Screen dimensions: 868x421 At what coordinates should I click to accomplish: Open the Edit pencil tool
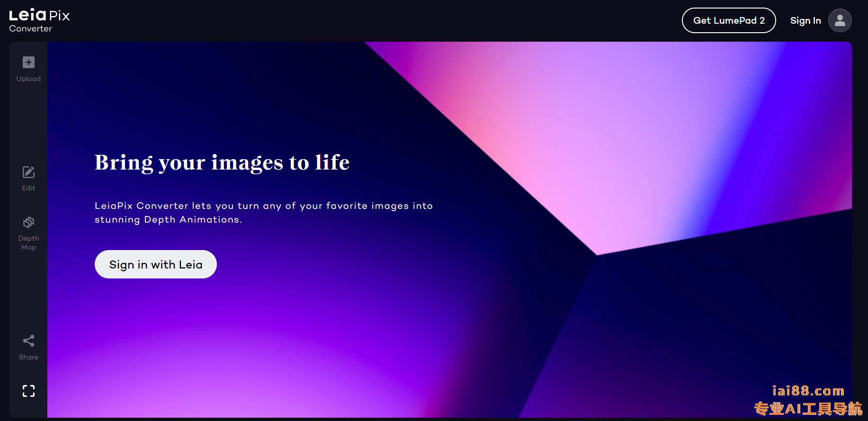[28, 172]
